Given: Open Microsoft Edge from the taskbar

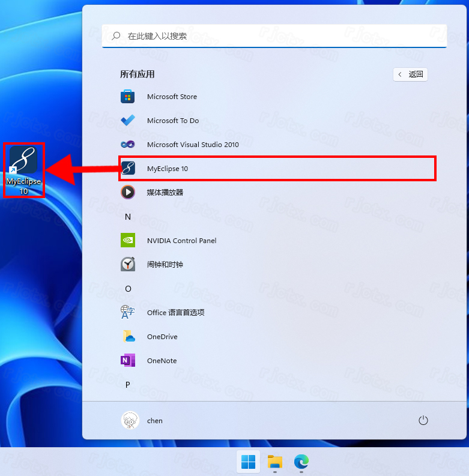Looking at the screenshot, I should tap(301, 462).
